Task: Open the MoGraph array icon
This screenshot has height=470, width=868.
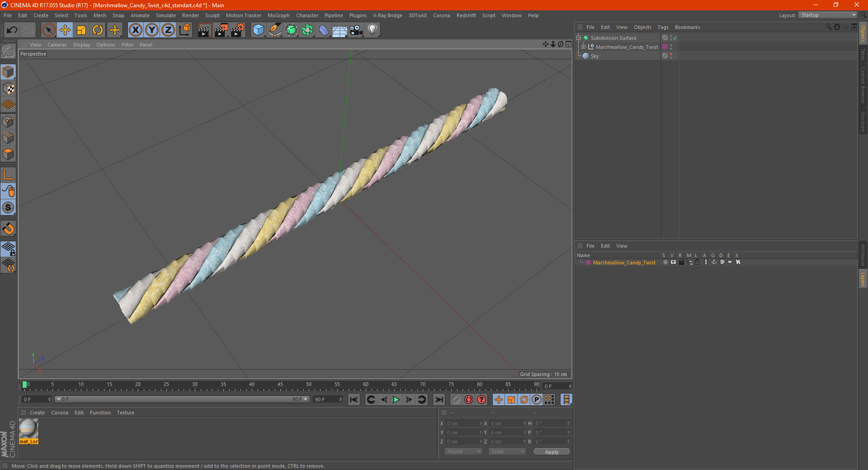Action: tap(307, 30)
